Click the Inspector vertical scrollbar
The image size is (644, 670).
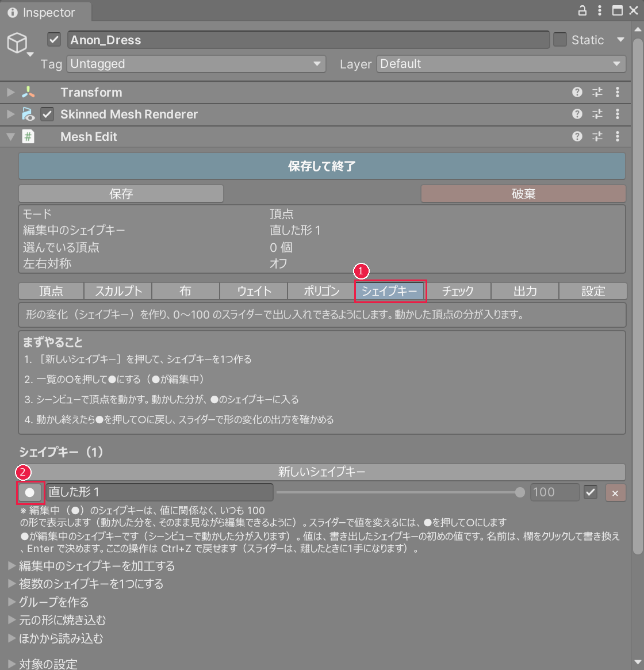click(x=638, y=296)
